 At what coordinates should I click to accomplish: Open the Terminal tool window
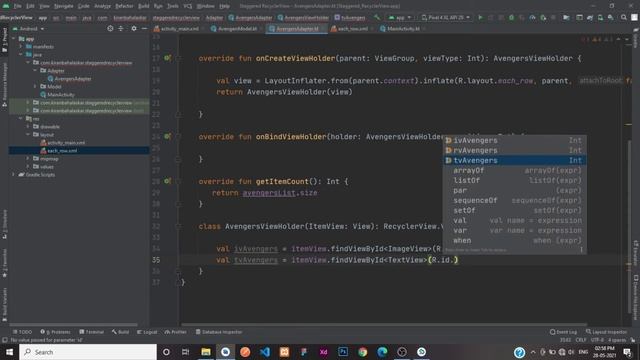pos(91,332)
